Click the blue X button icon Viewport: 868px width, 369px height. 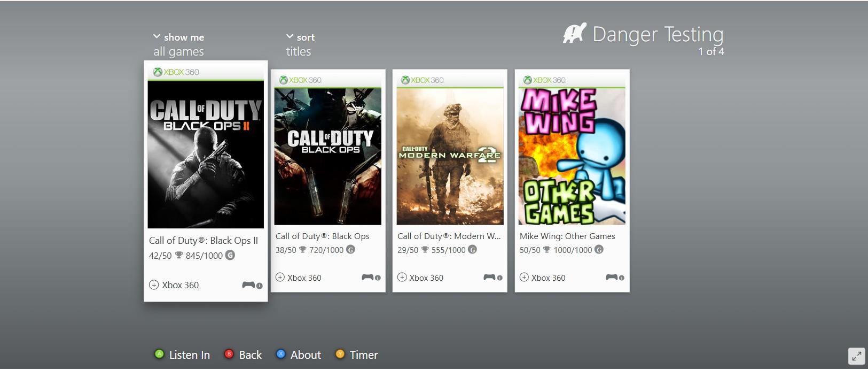tap(280, 354)
